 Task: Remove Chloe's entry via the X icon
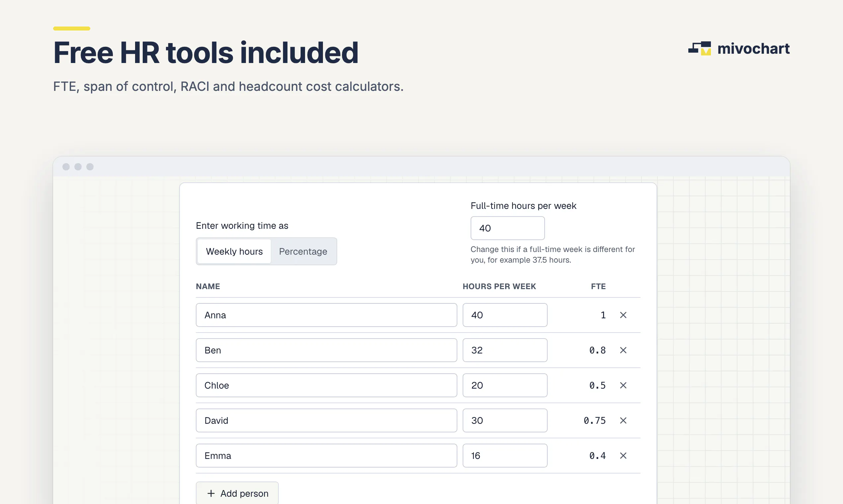(x=623, y=386)
